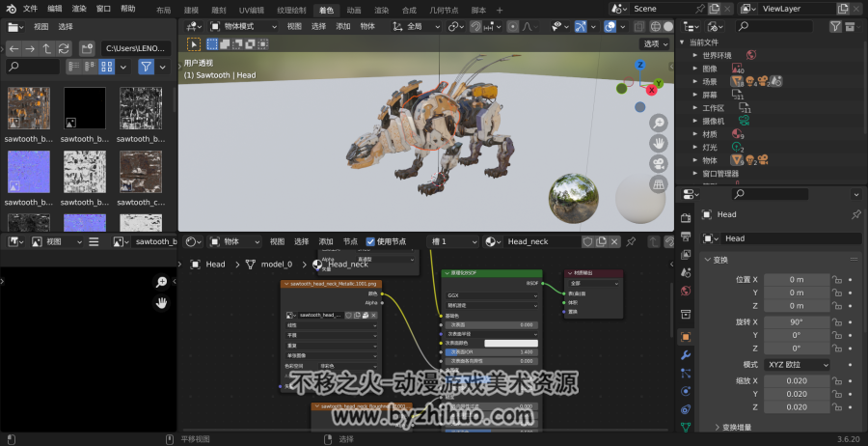Expand the 材质 (Materials) outliner row
The image size is (868, 446).
point(694,134)
